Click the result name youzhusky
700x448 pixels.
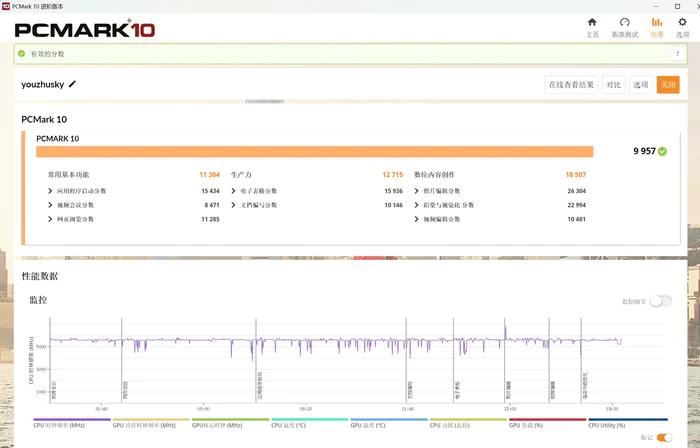(42, 84)
